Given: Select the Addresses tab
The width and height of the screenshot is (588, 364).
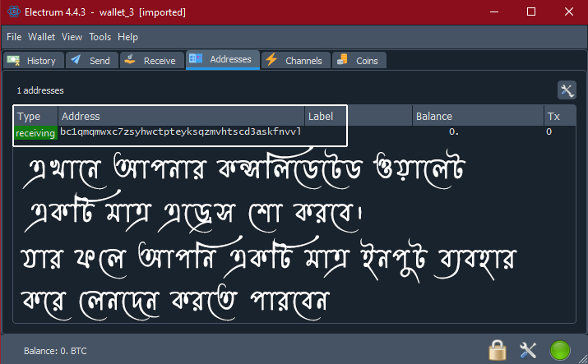Looking at the screenshot, I should 223,59.
